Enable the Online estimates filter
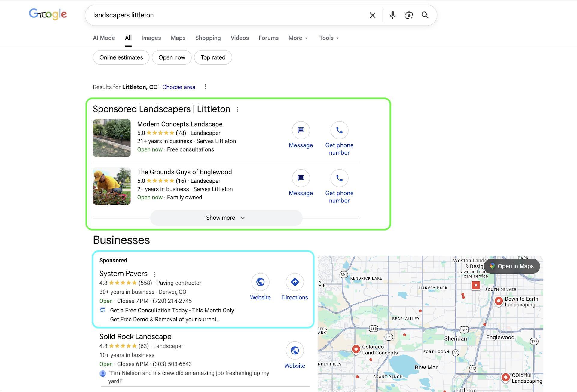This screenshot has height=392, width=577. (x=121, y=57)
